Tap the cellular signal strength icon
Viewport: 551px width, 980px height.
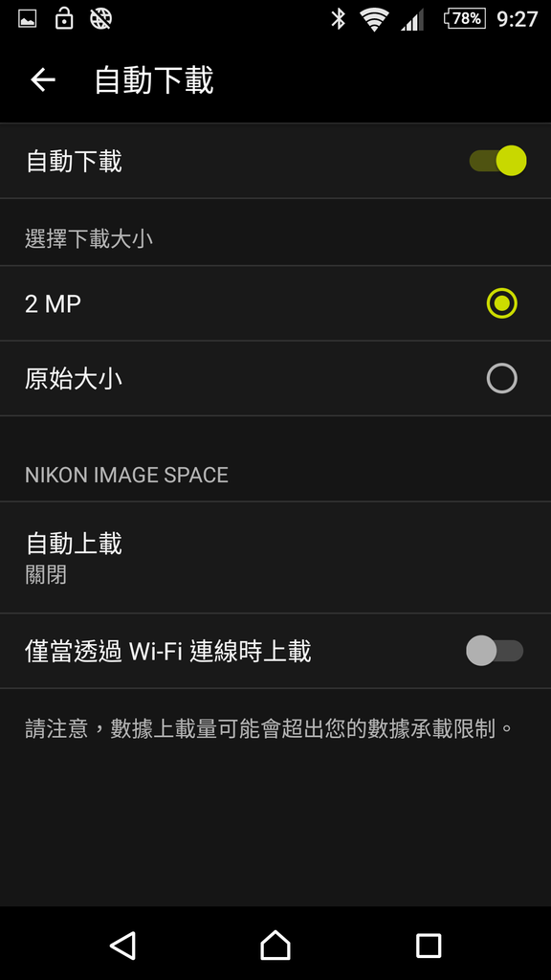[412, 19]
